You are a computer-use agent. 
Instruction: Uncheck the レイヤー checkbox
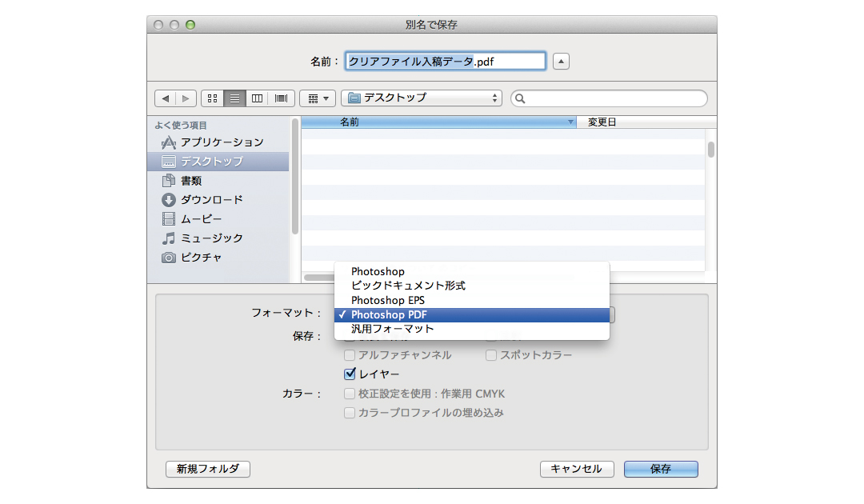point(350,374)
